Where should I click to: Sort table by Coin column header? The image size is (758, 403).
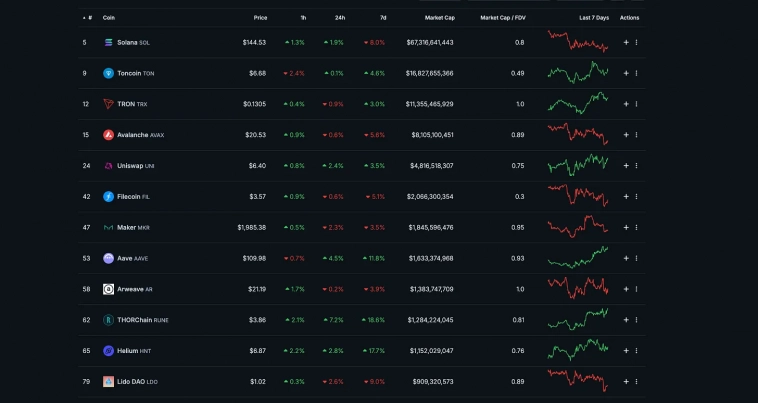(109, 18)
